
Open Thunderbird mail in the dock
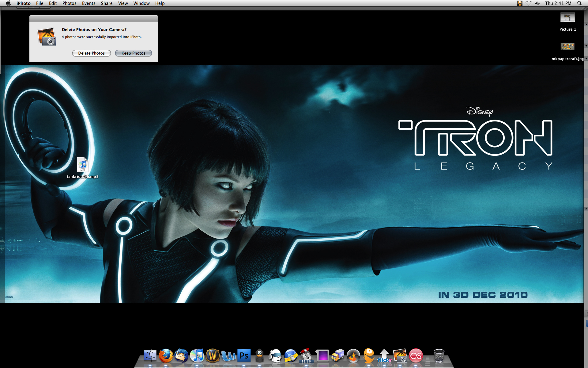pyautogui.click(x=181, y=356)
